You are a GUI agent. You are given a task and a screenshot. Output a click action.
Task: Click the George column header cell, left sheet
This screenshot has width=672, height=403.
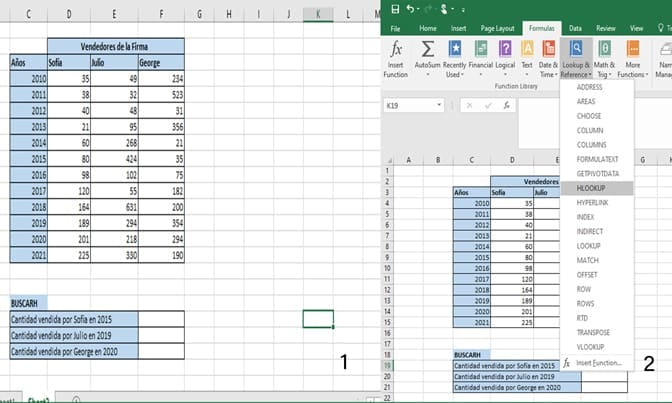tap(161, 63)
